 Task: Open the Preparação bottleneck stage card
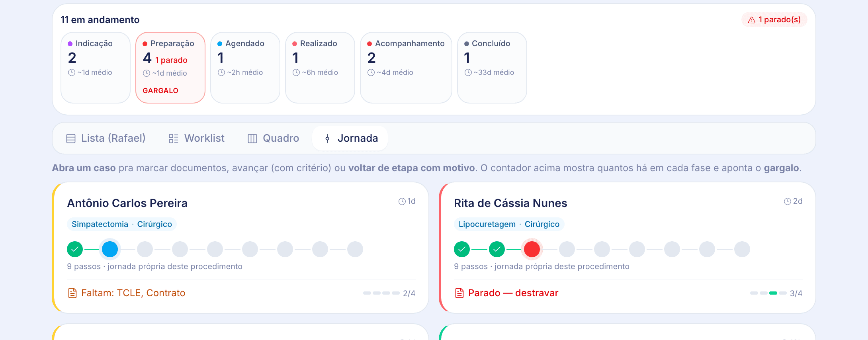170,67
